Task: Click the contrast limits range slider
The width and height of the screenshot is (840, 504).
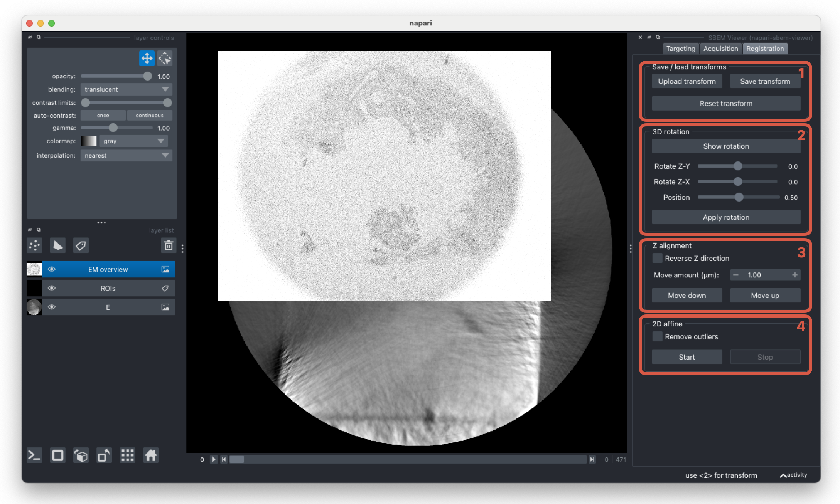Action: pos(126,102)
